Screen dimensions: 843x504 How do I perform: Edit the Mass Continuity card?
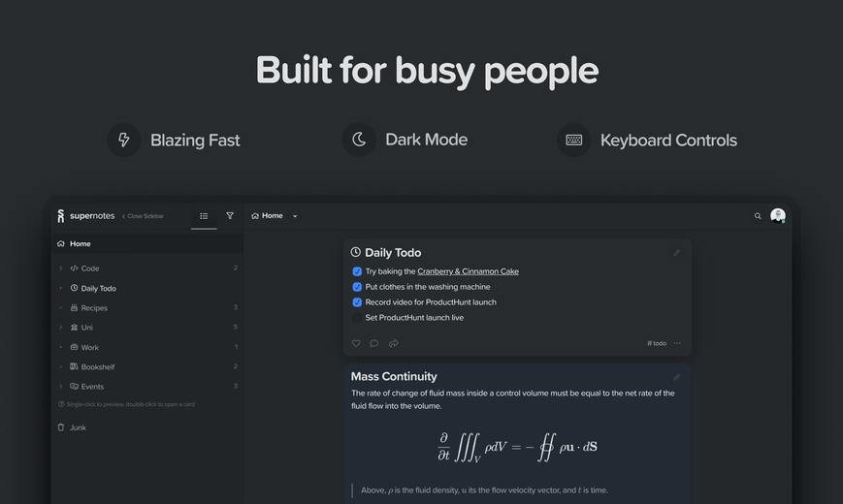(x=677, y=377)
